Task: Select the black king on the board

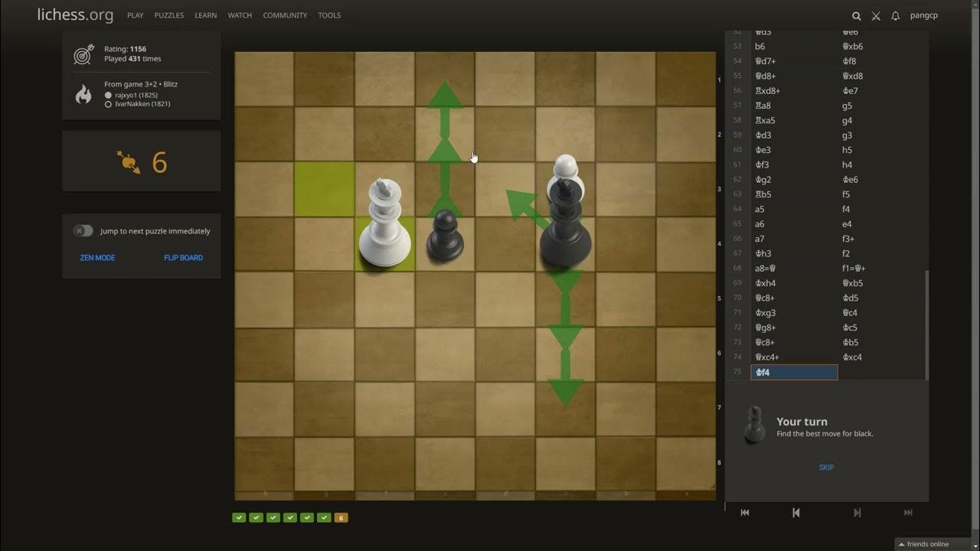Action: click(x=565, y=222)
